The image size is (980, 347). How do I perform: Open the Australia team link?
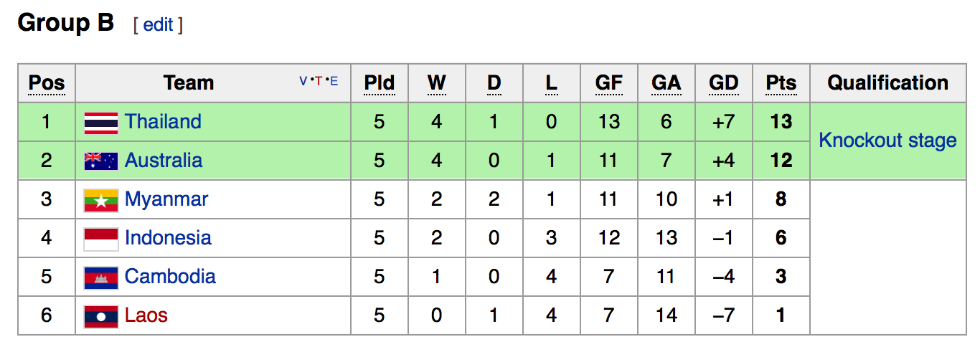164,161
